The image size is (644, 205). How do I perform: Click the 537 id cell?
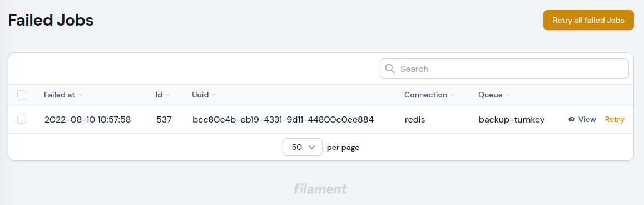click(164, 120)
